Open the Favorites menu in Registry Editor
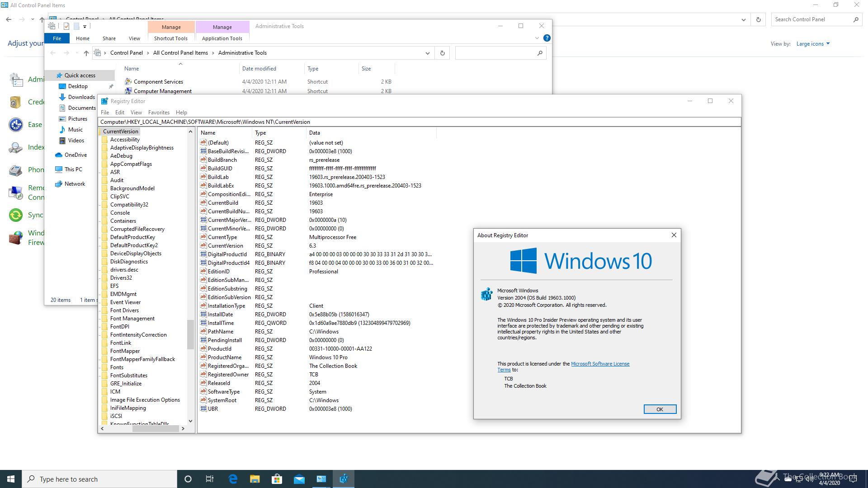Viewport: 868px width, 488px height. pyautogui.click(x=159, y=113)
